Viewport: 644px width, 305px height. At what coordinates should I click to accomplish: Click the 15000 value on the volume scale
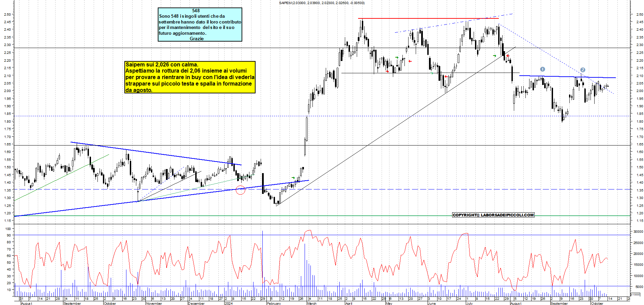coord(638,264)
